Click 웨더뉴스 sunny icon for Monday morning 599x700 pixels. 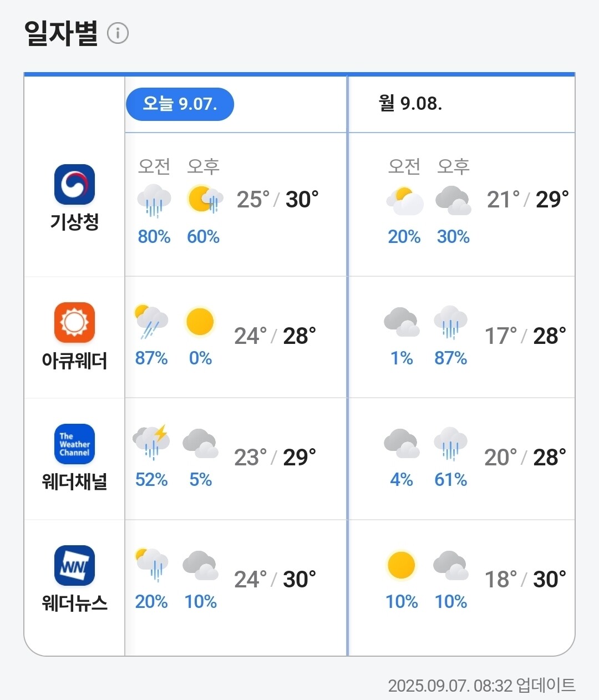click(401, 565)
